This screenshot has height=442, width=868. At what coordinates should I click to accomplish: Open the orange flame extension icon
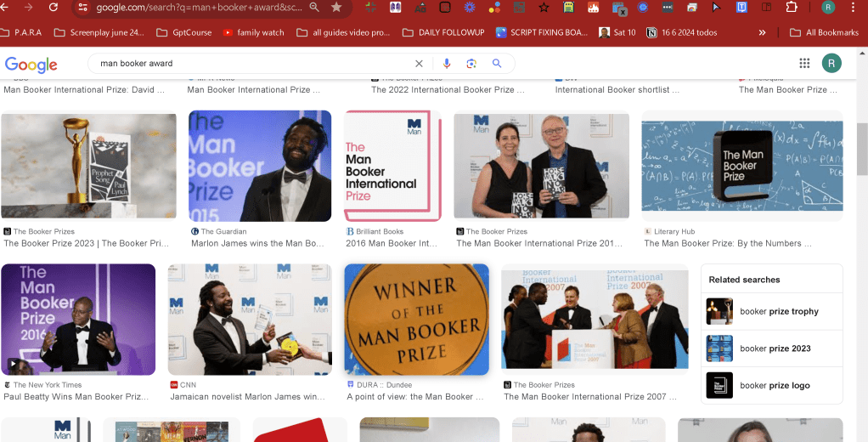tap(593, 7)
